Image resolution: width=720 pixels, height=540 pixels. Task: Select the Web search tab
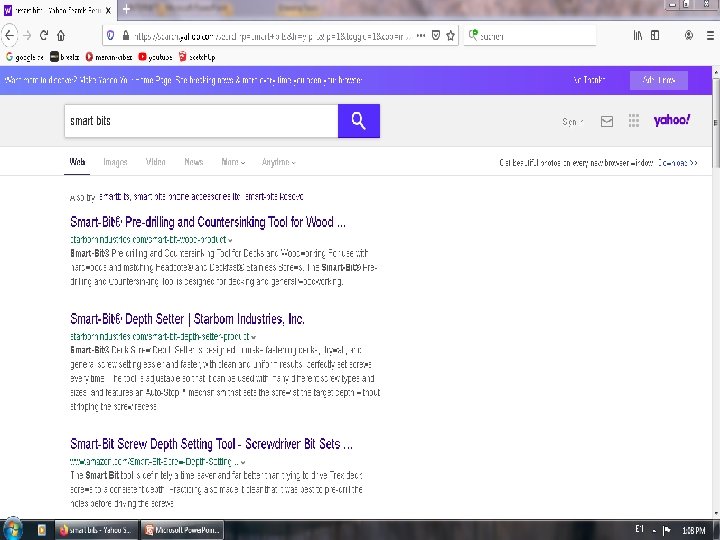[x=77, y=162]
